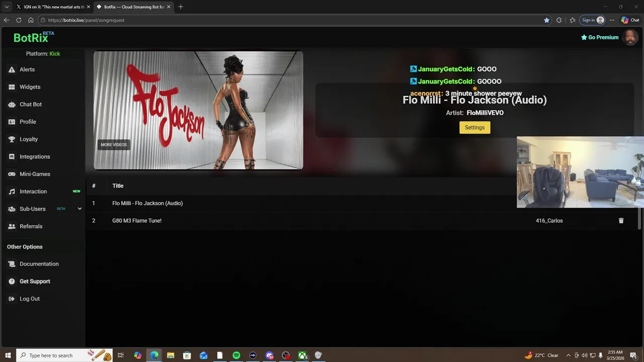Click the Get Support question mark icon
This screenshot has height=362, width=644.
(x=12, y=282)
